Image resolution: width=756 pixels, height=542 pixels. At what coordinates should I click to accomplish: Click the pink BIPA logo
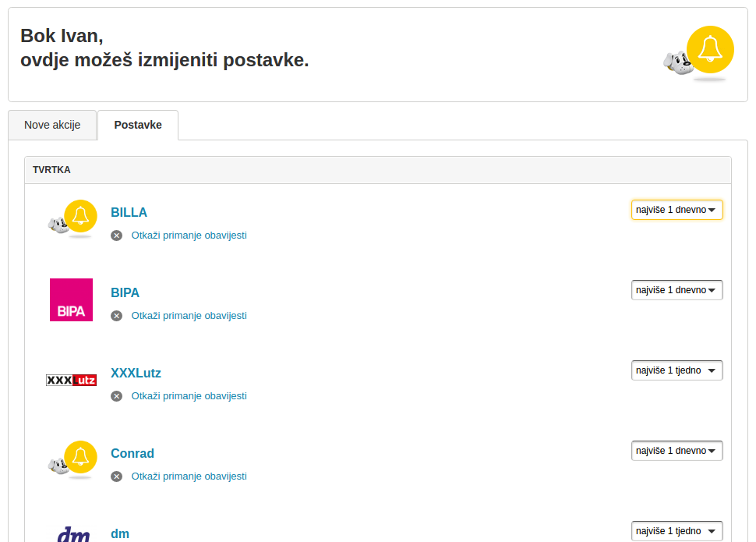71,299
